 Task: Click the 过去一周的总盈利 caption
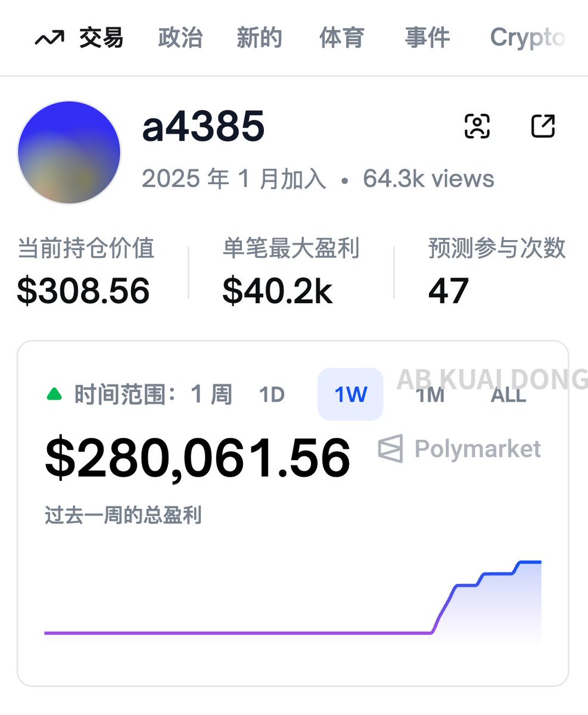pos(123,515)
